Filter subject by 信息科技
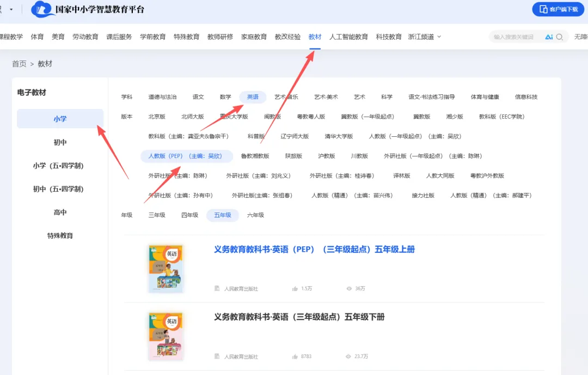This screenshot has height=375, width=588. pos(526,97)
